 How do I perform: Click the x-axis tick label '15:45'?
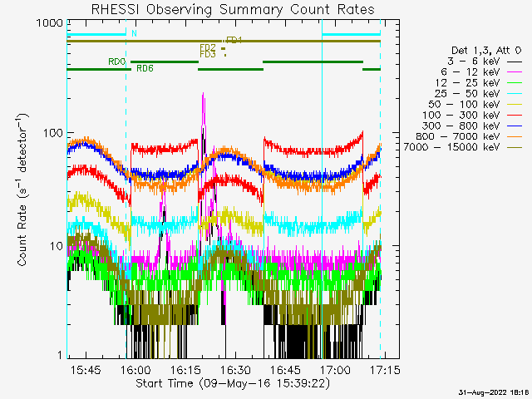tap(86, 370)
